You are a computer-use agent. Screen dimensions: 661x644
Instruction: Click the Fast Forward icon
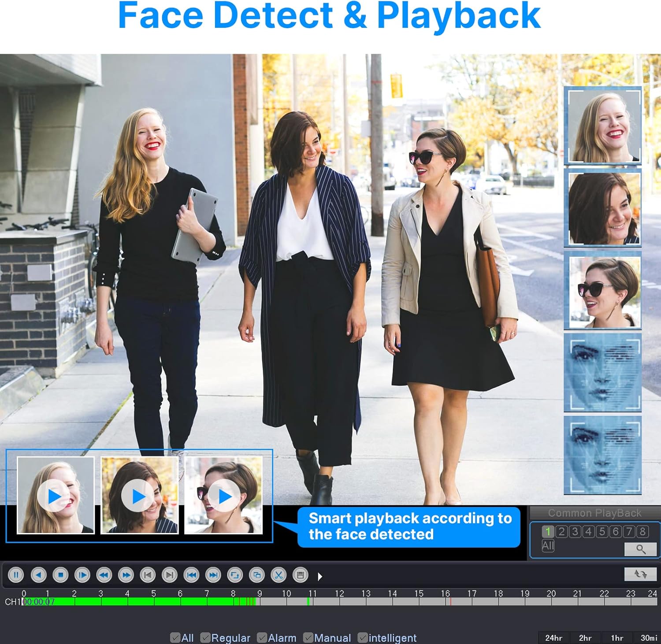point(126,574)
